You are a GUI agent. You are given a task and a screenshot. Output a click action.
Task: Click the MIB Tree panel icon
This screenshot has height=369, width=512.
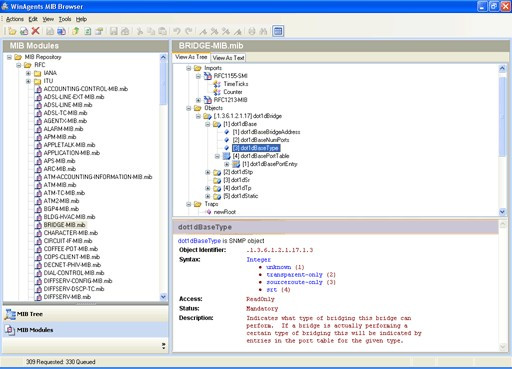[10, 314]
